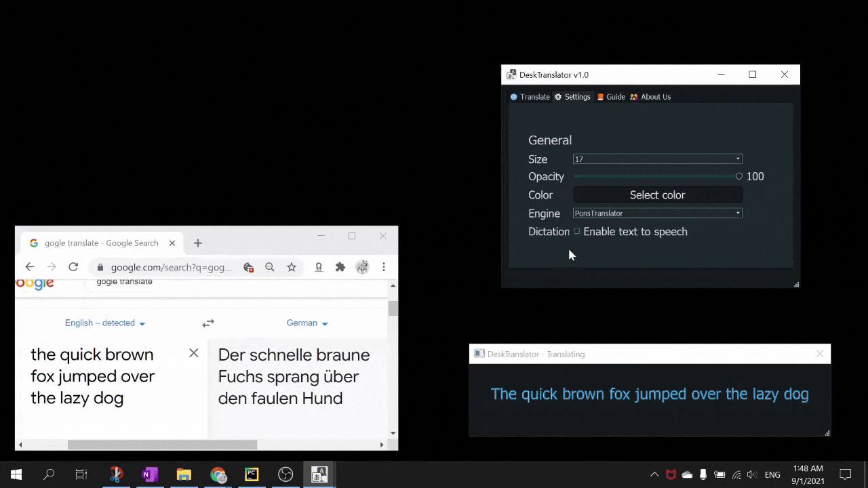Switch to the Translate tab in DeskTranslator

[530, 97]
